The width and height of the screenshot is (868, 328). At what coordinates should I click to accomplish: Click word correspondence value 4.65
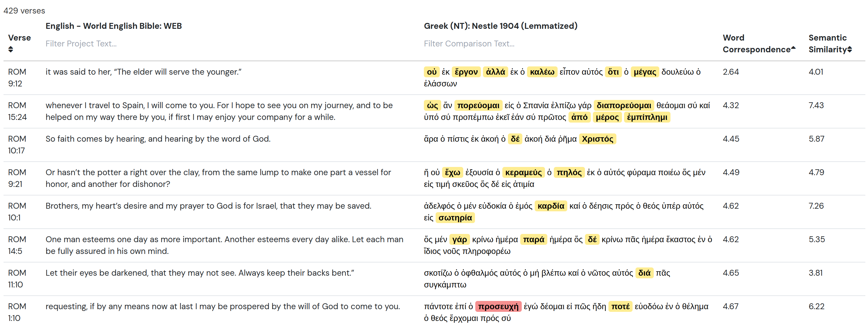point(730,273)
